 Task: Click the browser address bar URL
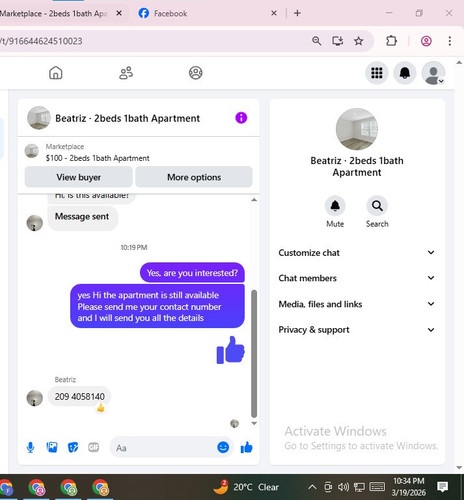41,41
